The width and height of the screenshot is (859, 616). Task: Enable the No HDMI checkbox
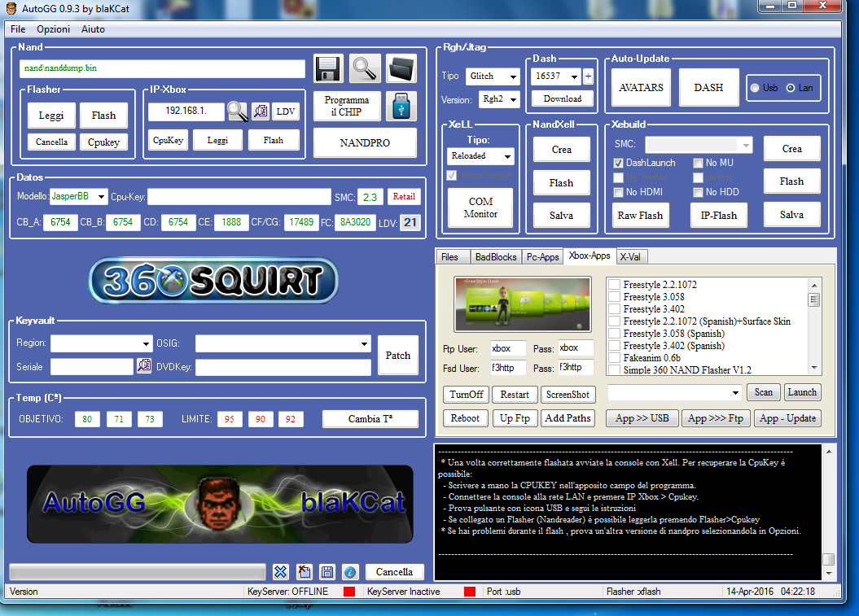pyautogui.click(x=619, y=192)
